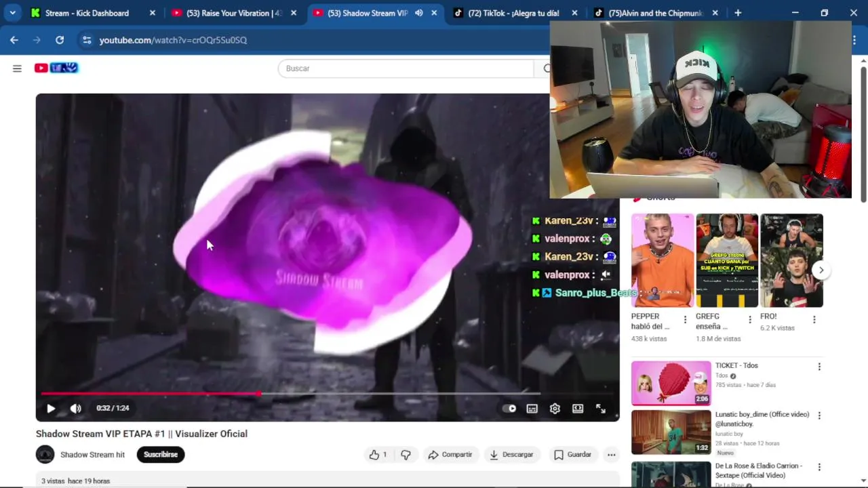Click the webcam overlay streamer video

pos(701,109)
